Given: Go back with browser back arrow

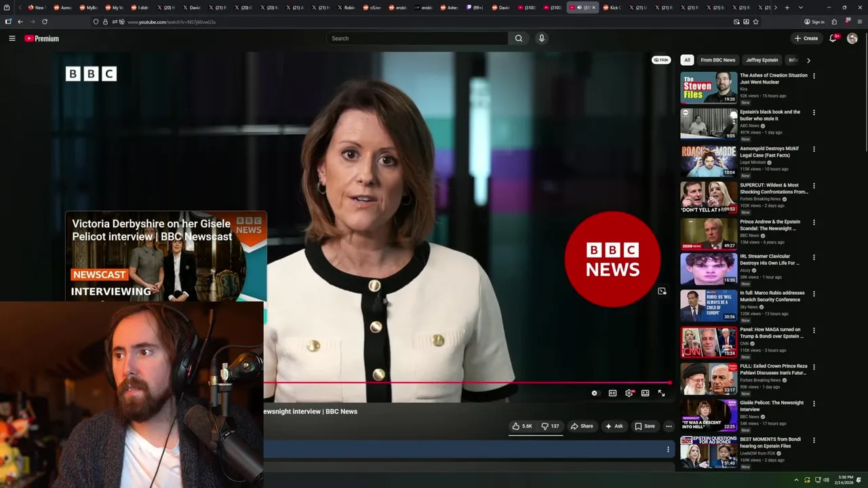Looking at the screenshot, I should coord(20,22).
